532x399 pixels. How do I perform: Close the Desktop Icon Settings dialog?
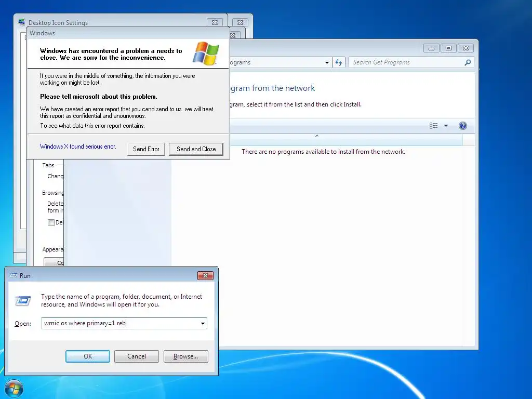(215, 22)
